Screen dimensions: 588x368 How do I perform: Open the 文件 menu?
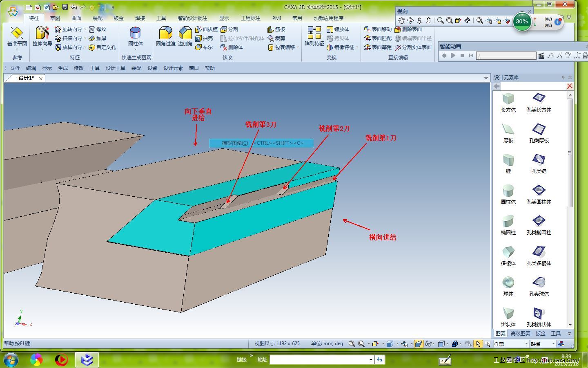(15, 68)
